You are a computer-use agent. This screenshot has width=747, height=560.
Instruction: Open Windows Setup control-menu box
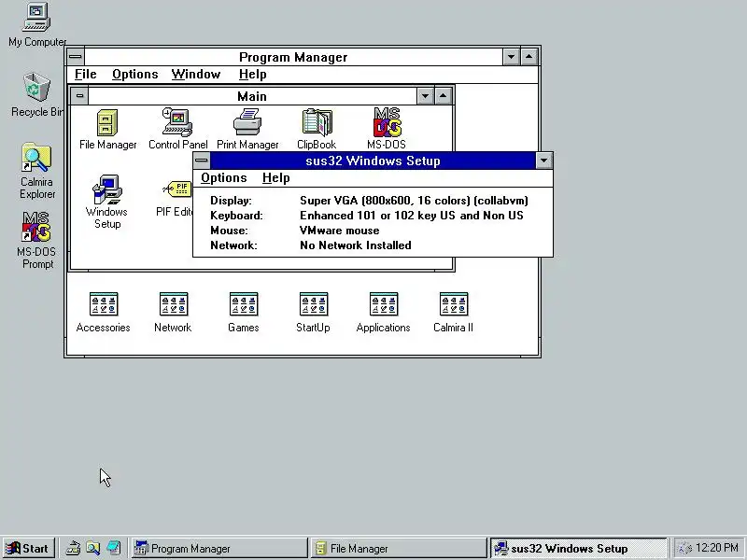click(202, 161)
